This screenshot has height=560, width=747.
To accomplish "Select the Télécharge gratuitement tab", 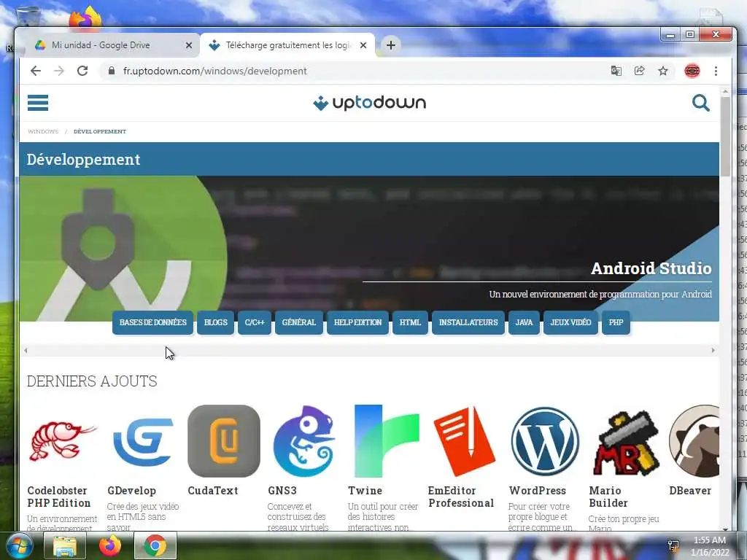I will point(287,45).
